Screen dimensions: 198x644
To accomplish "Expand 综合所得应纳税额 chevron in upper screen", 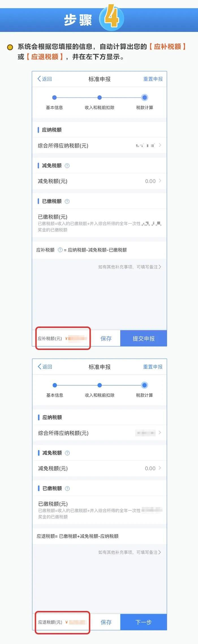I will coord(160,145).
